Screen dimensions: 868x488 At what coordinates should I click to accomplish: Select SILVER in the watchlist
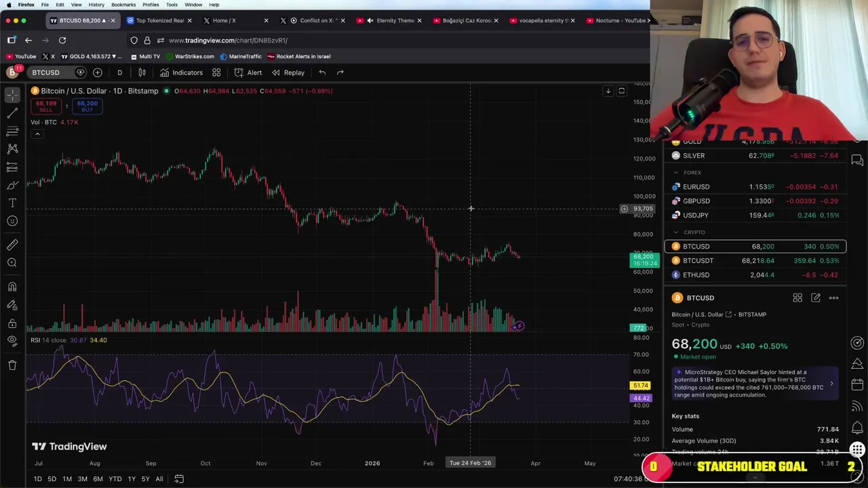click(x=755, y=156)
